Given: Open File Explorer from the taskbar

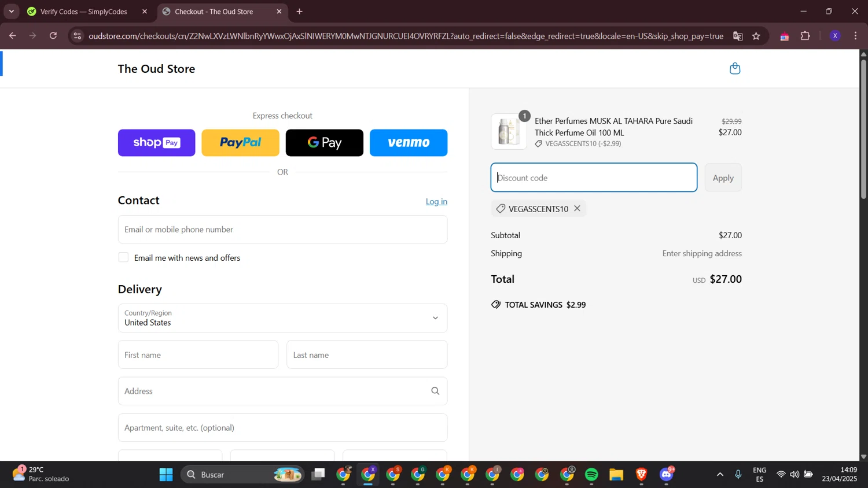Looking at the screenshot, I should point(616,475).
